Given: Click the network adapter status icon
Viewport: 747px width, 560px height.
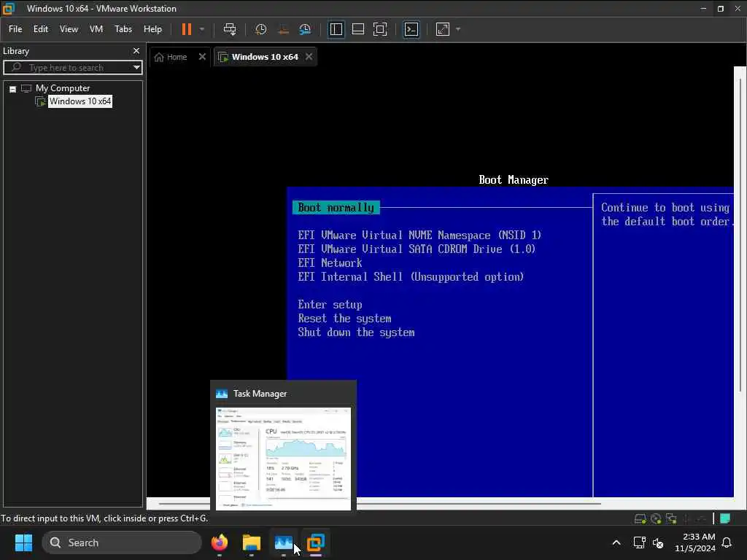Looking at the screenshot, I should pyautogui.click(x=671, y=518).
